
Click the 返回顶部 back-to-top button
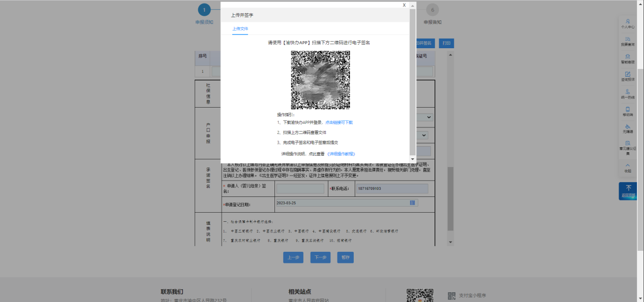(628, 191)
